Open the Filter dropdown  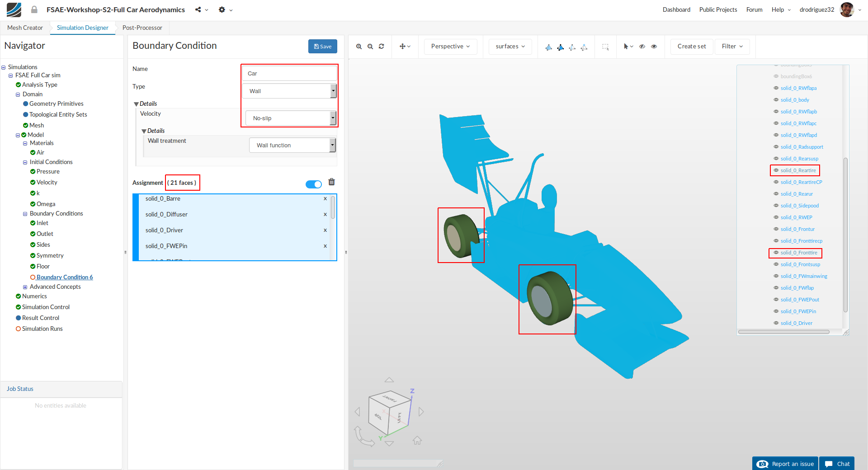click(732, 47)
